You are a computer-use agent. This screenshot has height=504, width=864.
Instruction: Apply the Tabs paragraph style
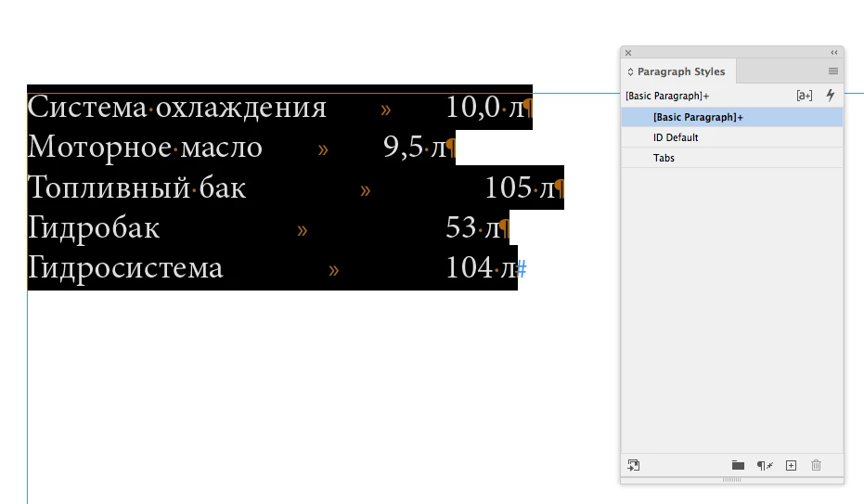[731, 158]
